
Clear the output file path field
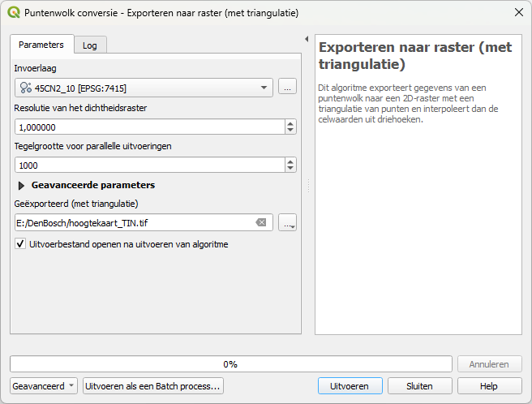pos(260,222)
